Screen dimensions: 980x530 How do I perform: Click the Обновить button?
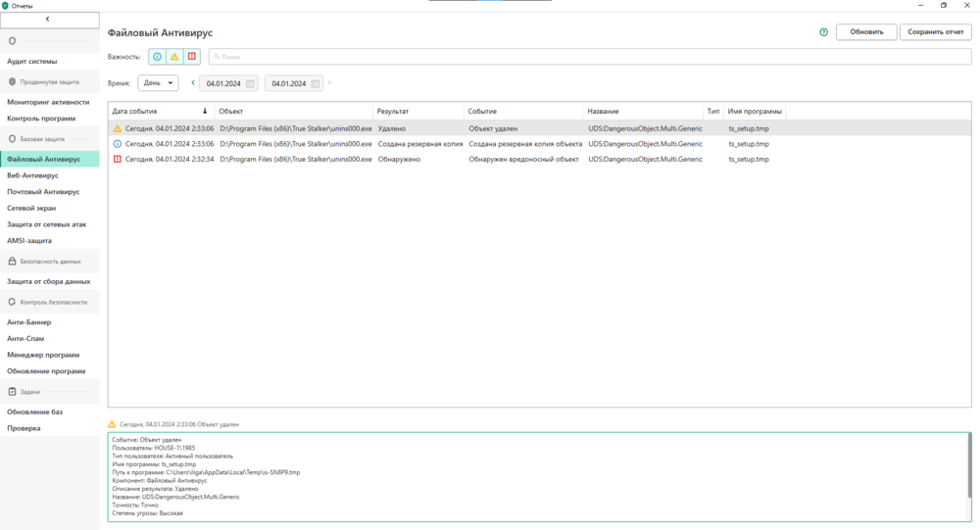(865, 32)
